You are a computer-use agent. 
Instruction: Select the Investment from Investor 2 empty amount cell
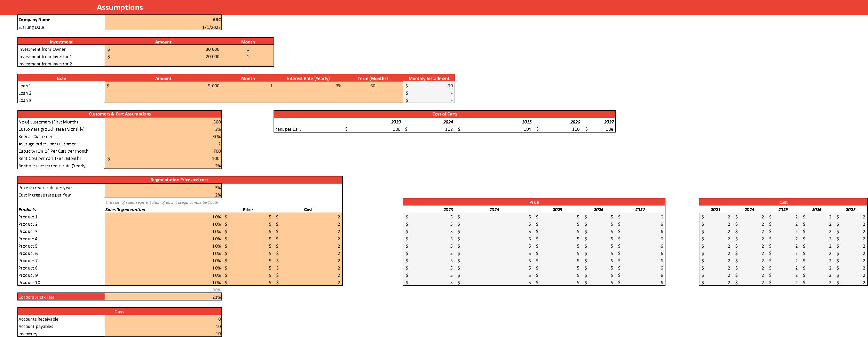pyautogui.click(x=163, y=64)
